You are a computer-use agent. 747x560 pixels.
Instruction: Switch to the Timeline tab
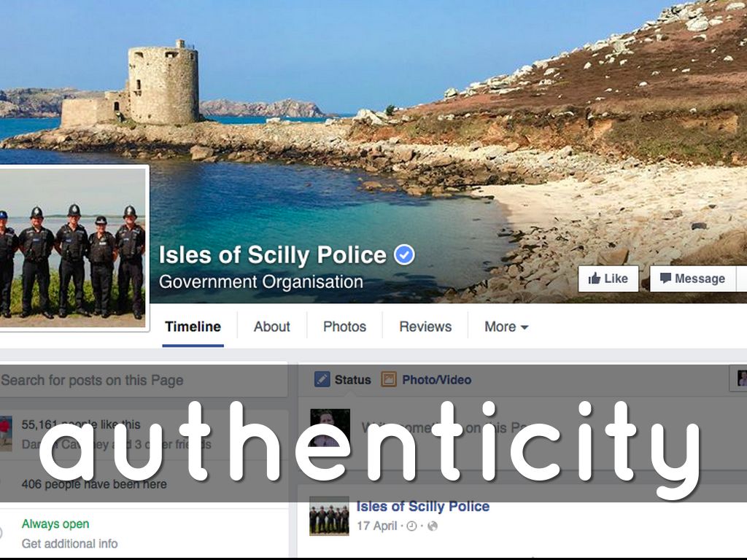click(x=193, y=327)
